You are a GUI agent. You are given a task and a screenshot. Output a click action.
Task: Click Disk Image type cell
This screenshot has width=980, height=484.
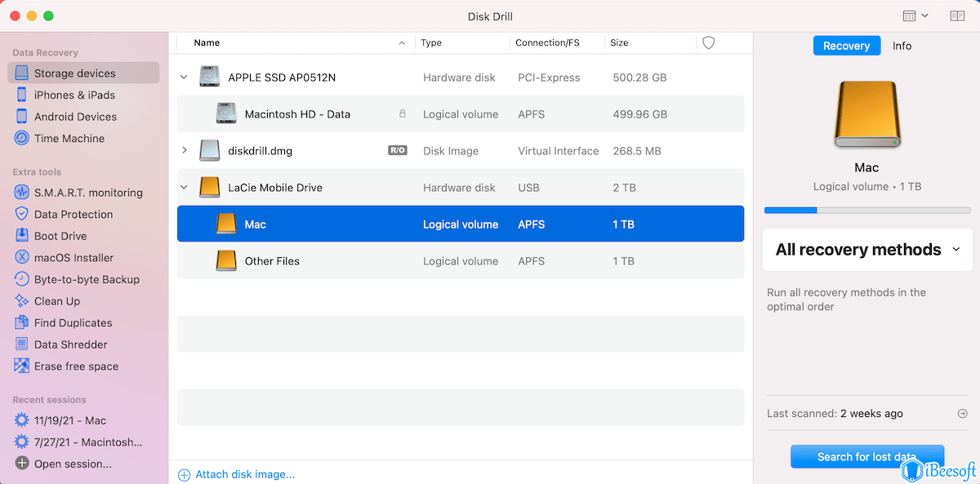pyautogui.click(x=451, y=151)
